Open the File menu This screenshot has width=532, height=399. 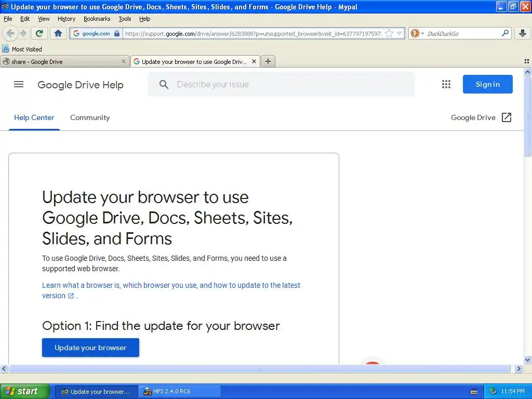8,19
